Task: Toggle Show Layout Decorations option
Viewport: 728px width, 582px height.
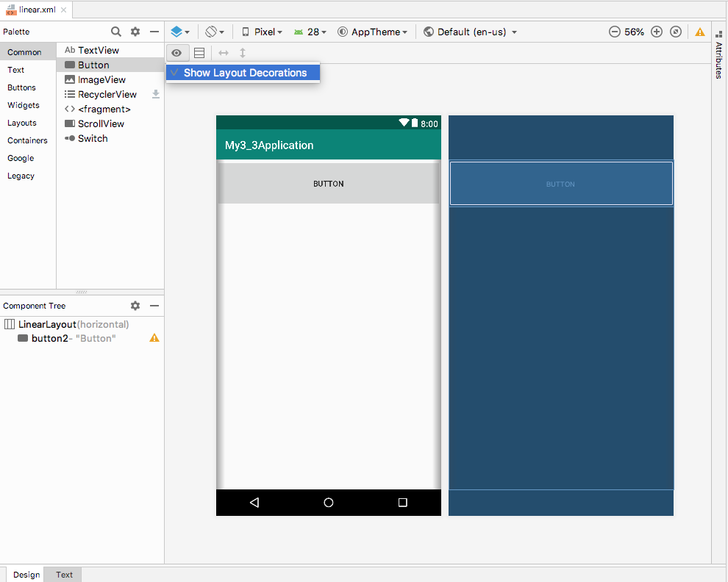Action: pos(244,73)
